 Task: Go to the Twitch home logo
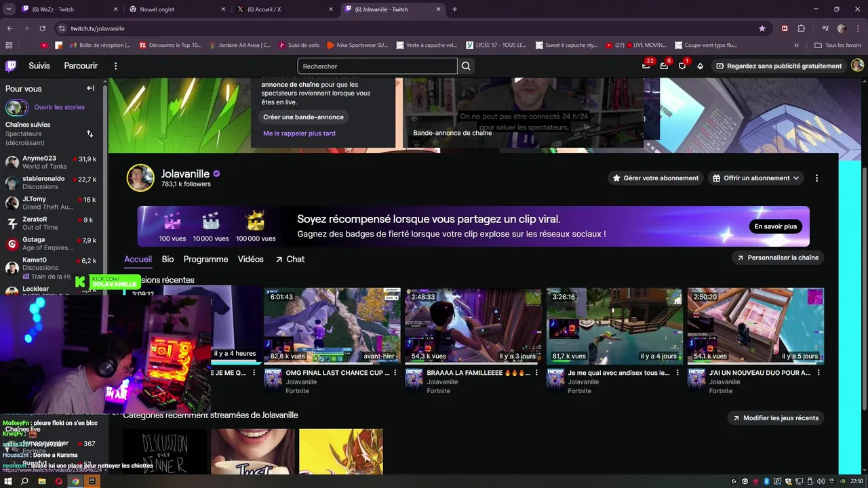(11, 66)
